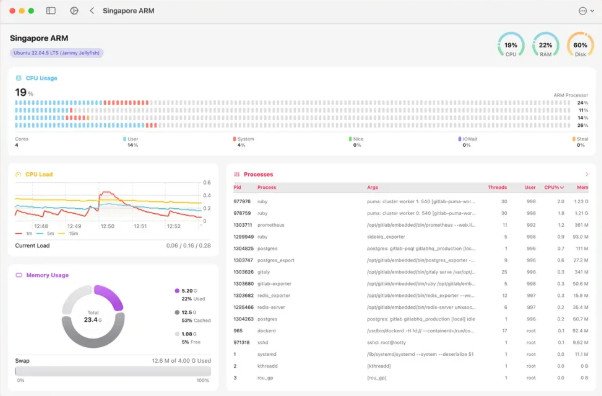
Task: Click the CPU Usage chip icon
Action: click(x=18, y=78)
